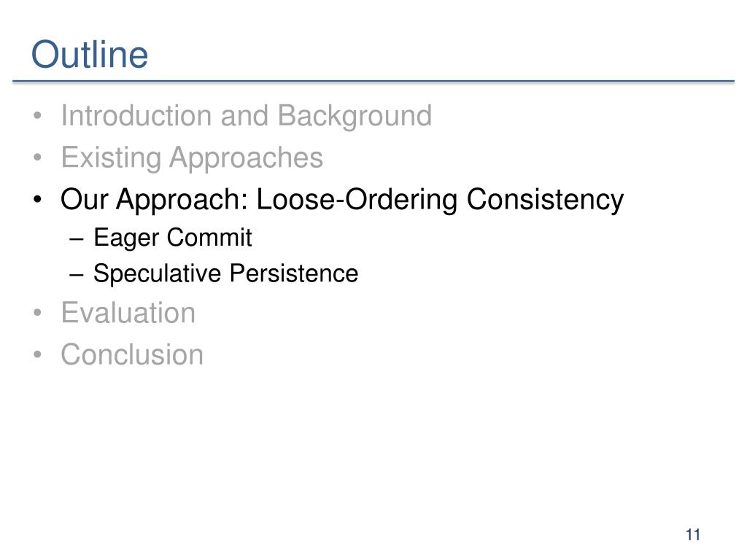This screenshot has width=747, height=560.
Task: Click the dash before Speculative Persistence
Action: [x=76, y=275]
